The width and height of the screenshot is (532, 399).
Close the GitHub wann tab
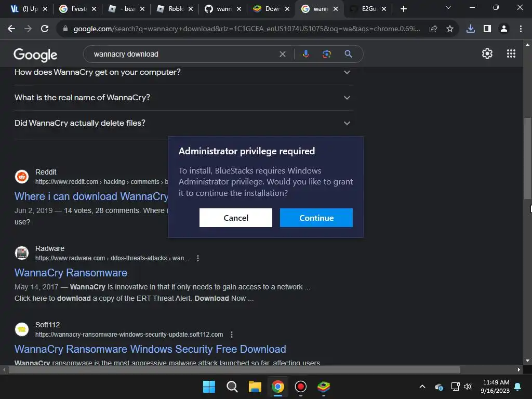coord(239,9)
